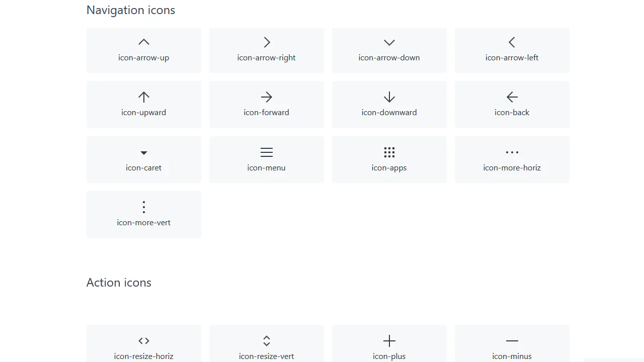Select the icon-resize-horiz icon
The height and width of the screenshot is (362, 644).
coord(144,341)
